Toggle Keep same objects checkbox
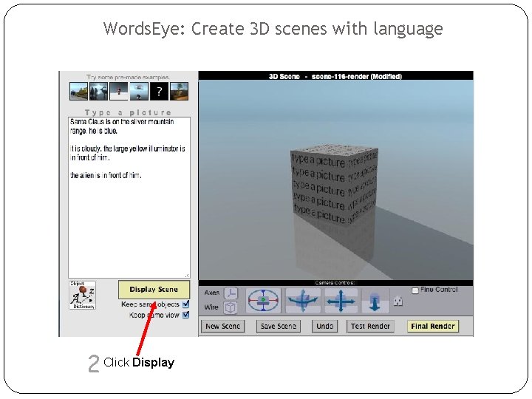This screenshot has width=532, height=399. coord(185,304)
